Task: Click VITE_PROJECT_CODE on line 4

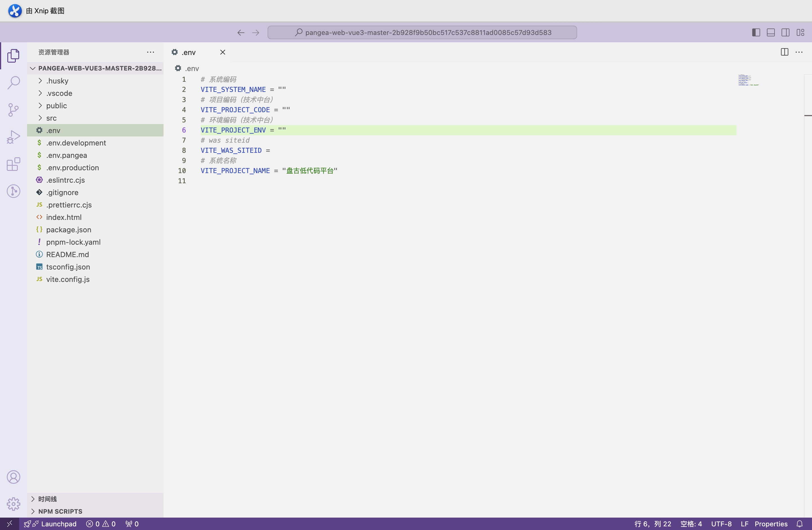Action: (x=235, y=110)
